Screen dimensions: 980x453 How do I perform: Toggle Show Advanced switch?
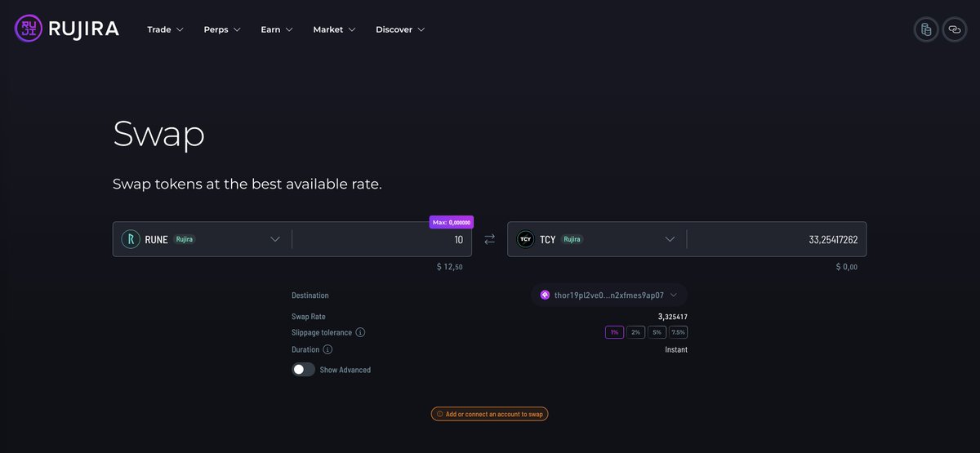tap(303, 369)
